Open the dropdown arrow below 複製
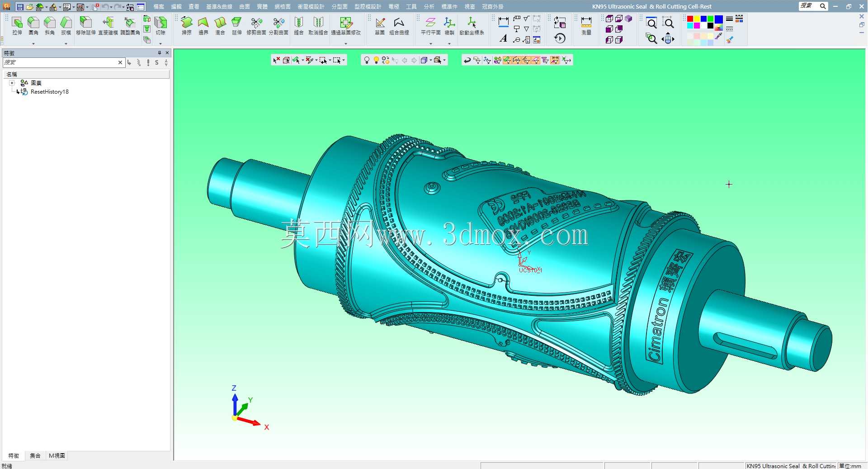The height and width of the screenshot is (469, 868). coord(449,43)
